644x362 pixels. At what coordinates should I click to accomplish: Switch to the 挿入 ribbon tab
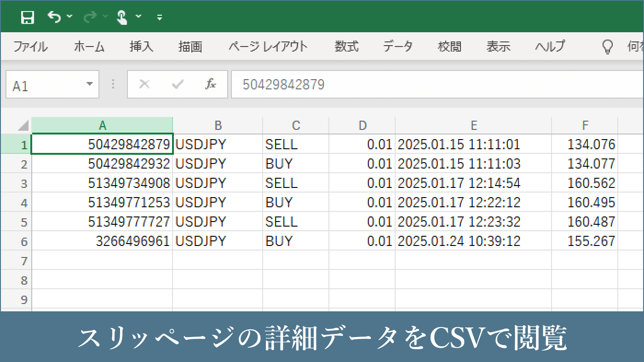[141, 47]
